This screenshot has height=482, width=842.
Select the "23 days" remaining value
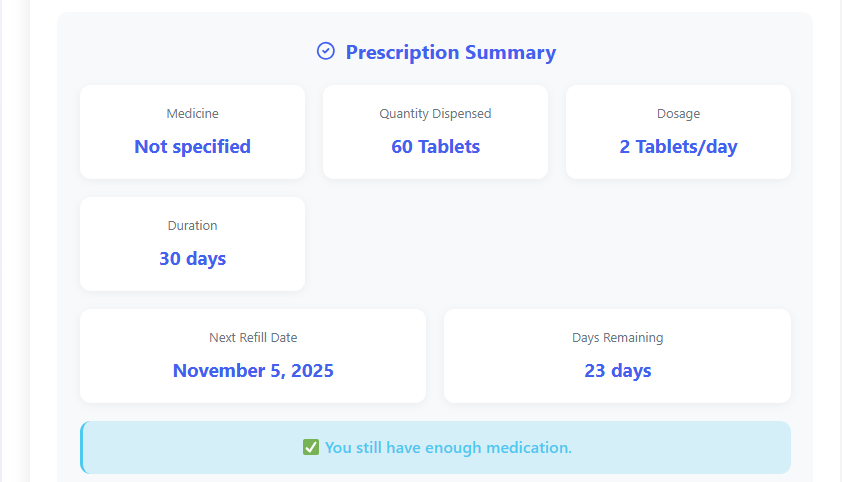coord(617,370)
